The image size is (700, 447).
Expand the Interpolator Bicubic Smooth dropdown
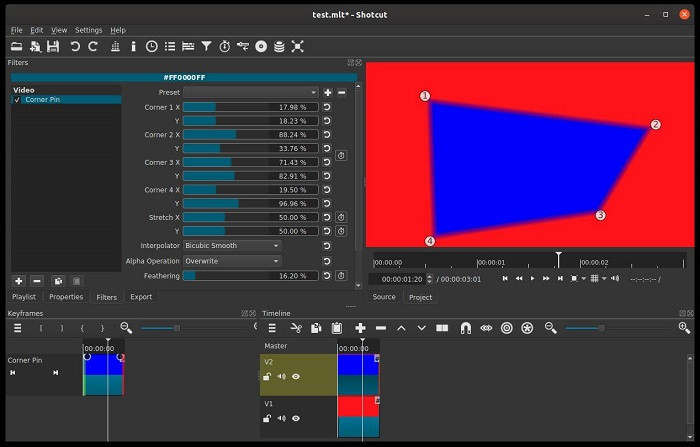(x=232, y=245)
